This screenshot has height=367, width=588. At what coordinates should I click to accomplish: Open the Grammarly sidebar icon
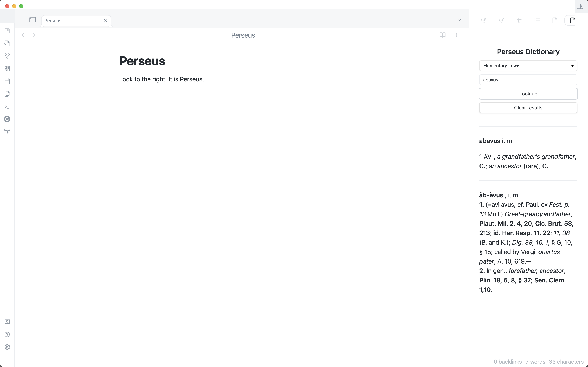(7, 119)
